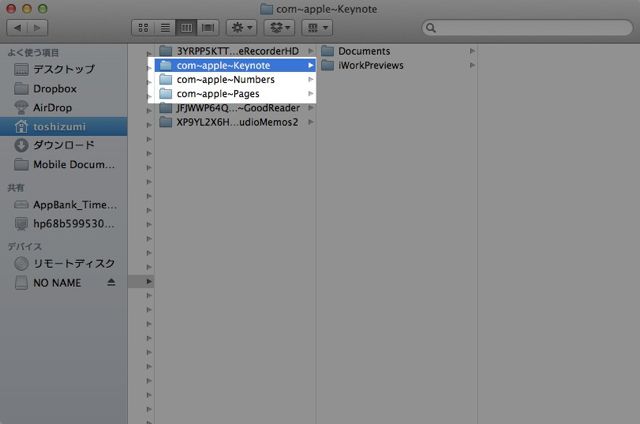Click the 共有 sidebar heading
Screen dimensions: 640x424
coord(16,188)
